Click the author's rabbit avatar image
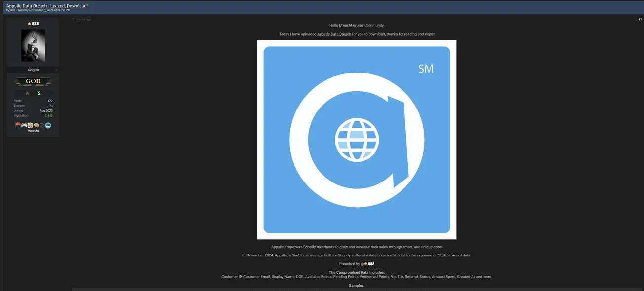The width and height of the screenshot is (644, 291). point(33,45)
